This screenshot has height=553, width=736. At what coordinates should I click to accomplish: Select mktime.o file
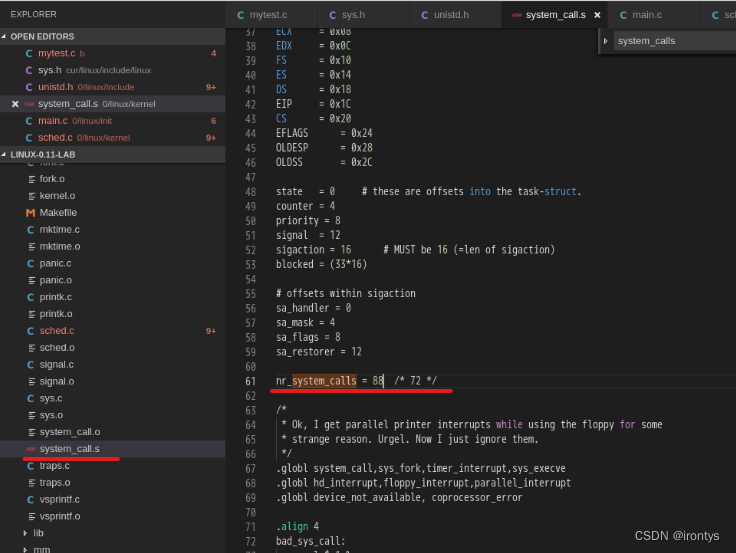[113, 246]
